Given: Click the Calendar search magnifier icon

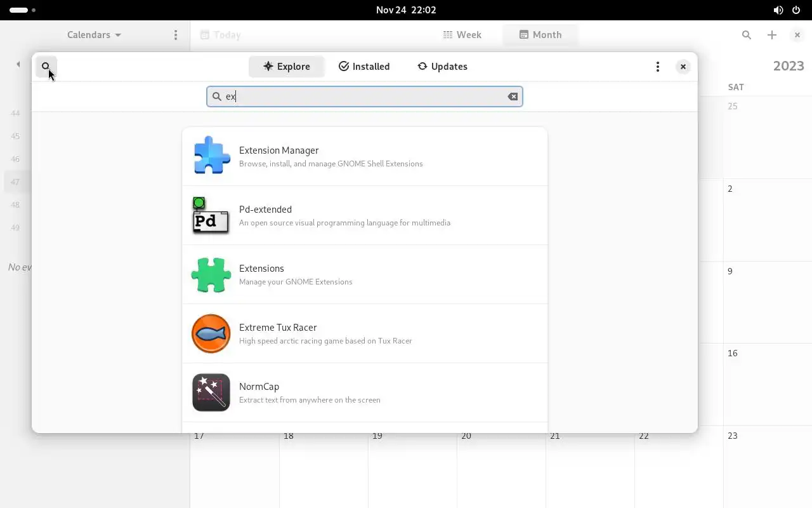Looking at the screenshot, I should (747, 35).
